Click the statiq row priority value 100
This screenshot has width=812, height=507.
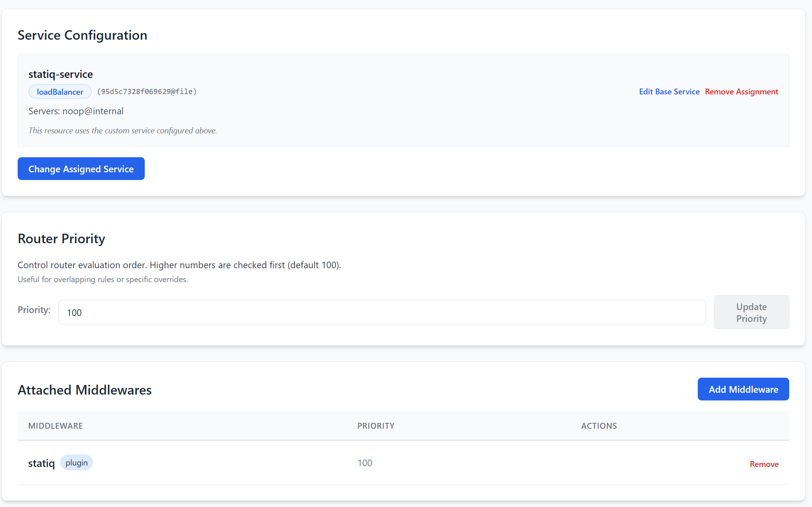(x=365, y=463)
